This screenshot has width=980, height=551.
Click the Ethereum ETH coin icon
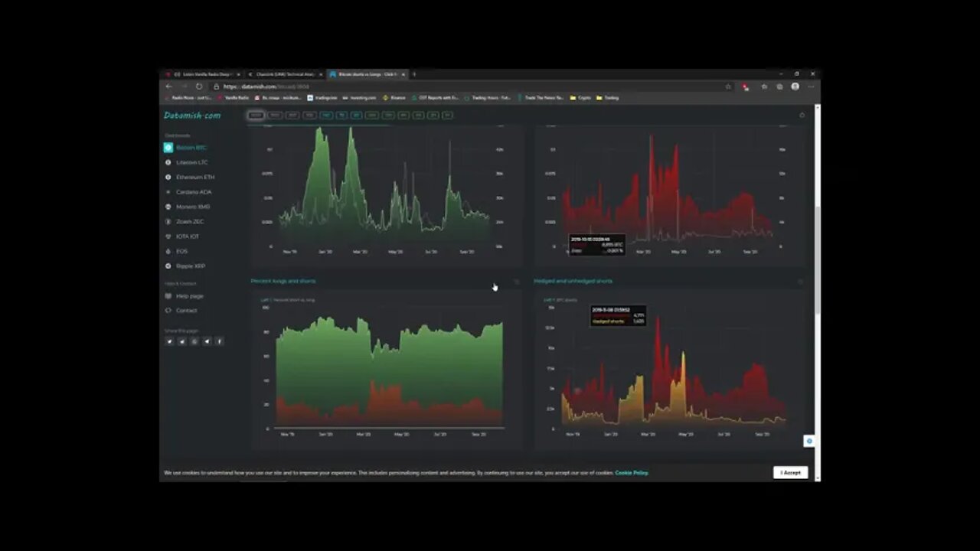coord(168,177)
